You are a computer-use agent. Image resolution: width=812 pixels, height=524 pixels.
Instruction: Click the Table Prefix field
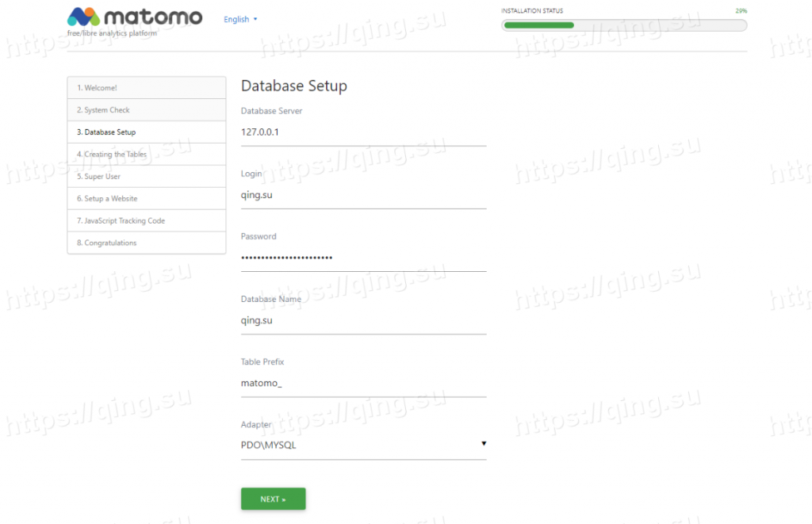pyautogui.click(x=363, y=383)
